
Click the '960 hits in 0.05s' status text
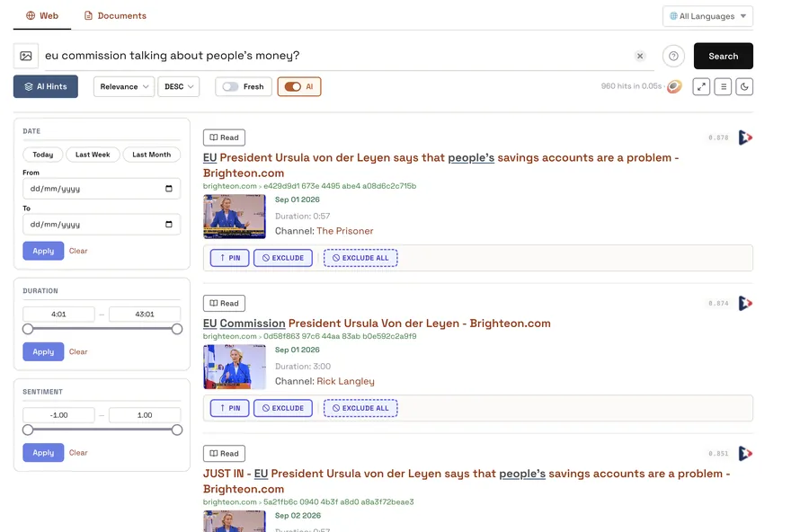pos(631,86)
